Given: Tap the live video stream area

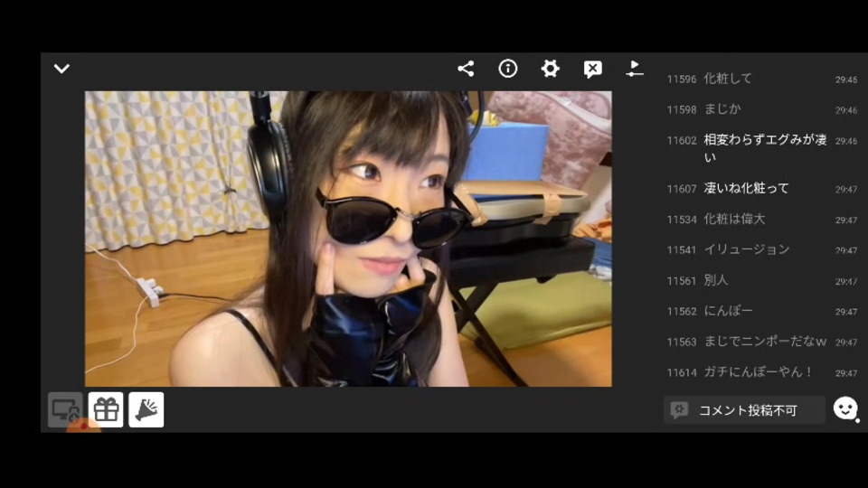Looking at the screenshot, I should (x=348, y=239).
